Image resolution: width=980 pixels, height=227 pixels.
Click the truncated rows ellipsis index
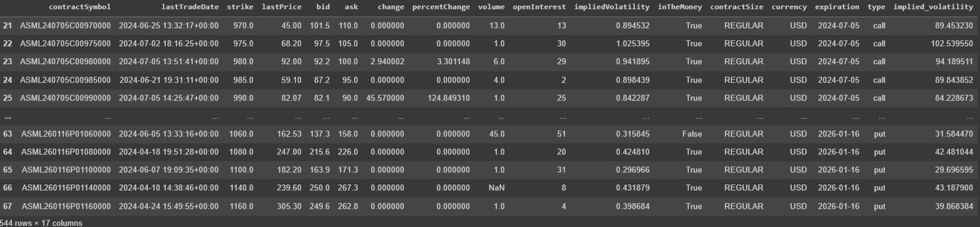7,116
